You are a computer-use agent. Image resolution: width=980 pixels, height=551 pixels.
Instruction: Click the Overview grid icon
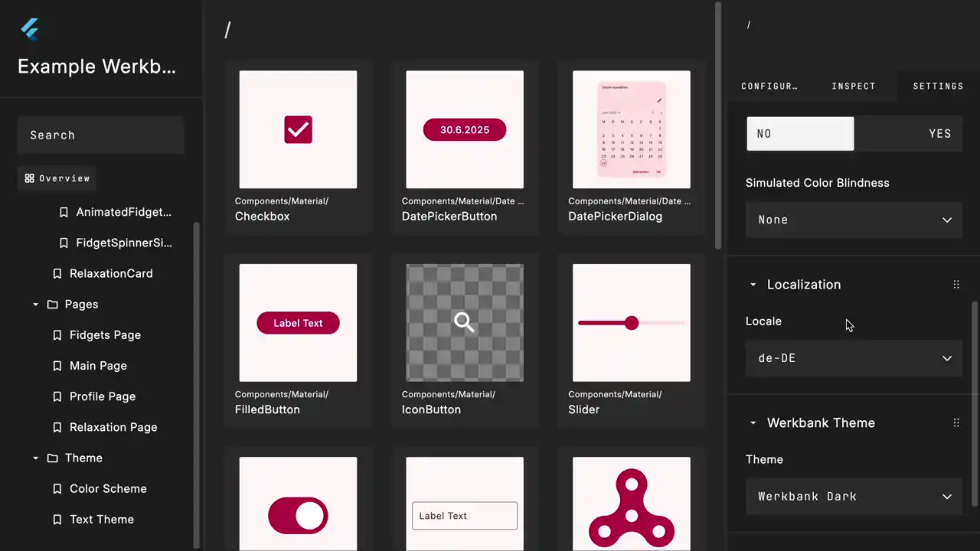(29, 178)
